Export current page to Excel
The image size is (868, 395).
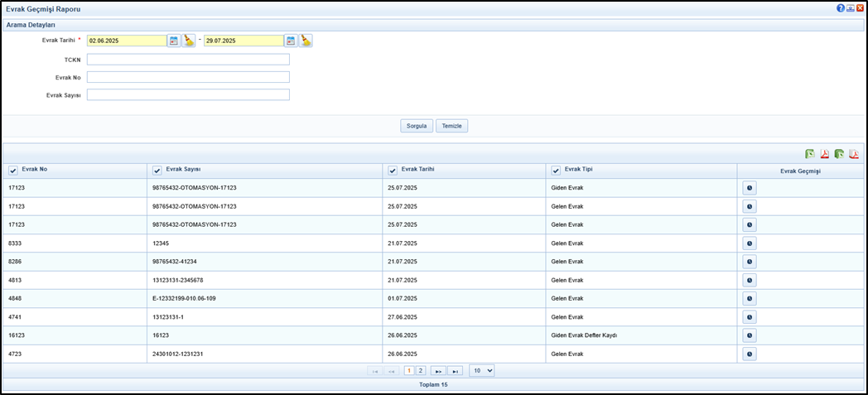coord(810,154)
